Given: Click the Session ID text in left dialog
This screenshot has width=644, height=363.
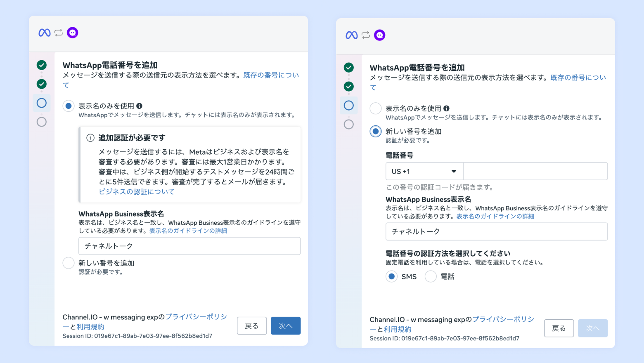Looking at the screenshot, I should tap(137, 336).
